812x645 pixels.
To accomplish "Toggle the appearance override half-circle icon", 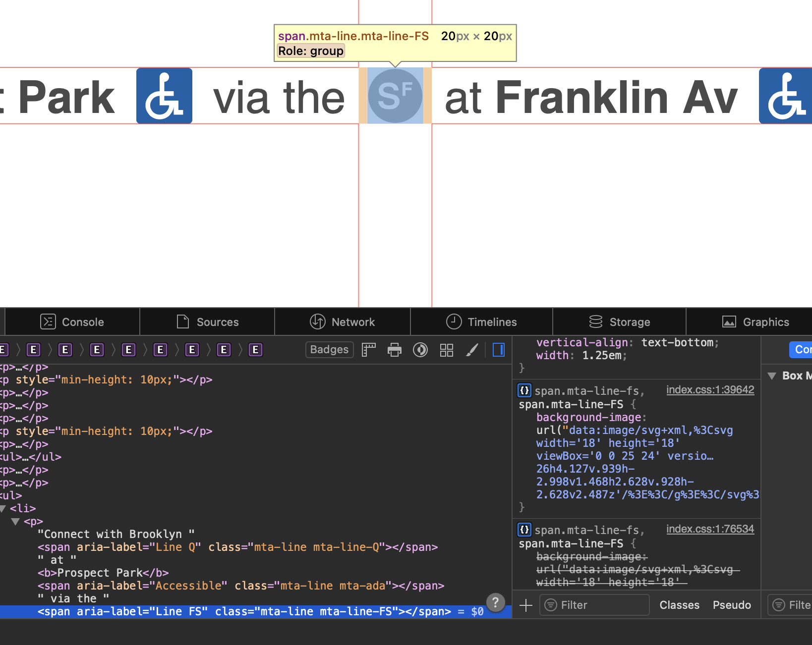I will click(x=420, y=350).
